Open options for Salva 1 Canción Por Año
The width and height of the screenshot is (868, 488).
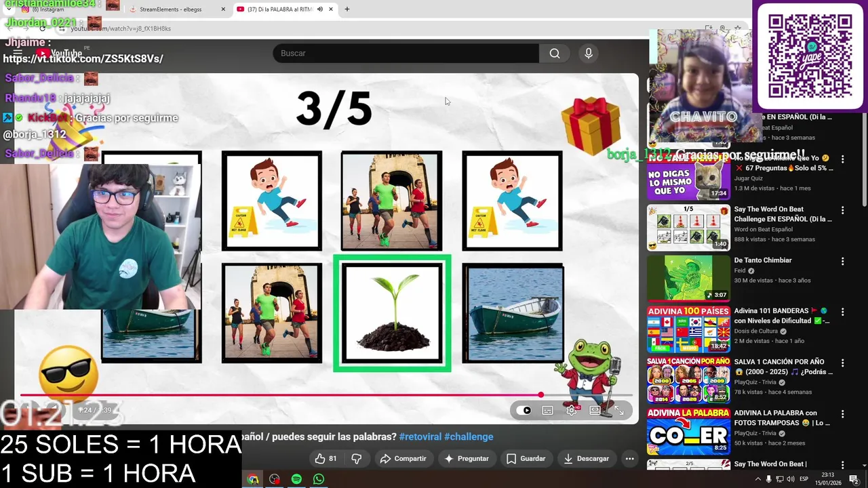point(843,363)
